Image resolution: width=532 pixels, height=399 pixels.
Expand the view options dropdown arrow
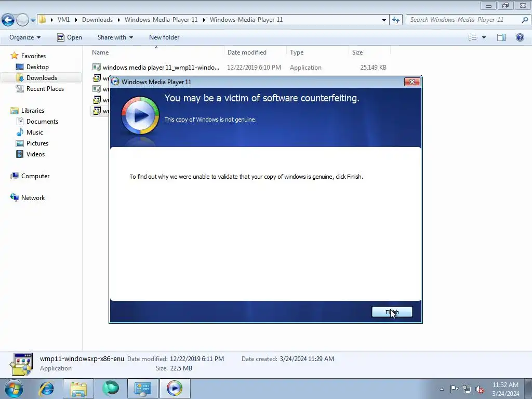coord(484,37)
